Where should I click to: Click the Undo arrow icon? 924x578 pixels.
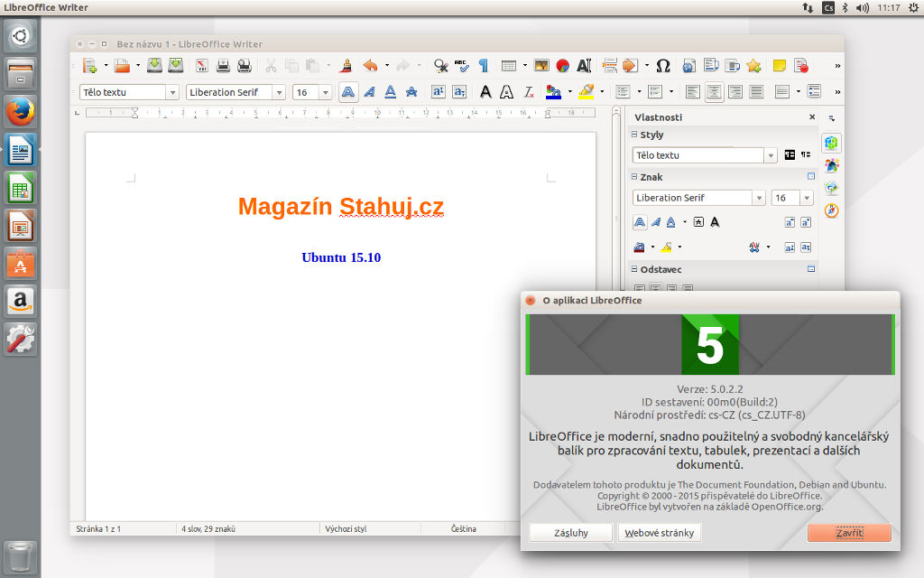click(x=370, y=65)
